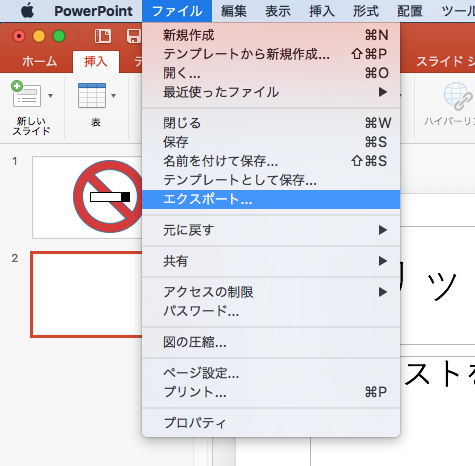Choose 新規作成 from the file menu
Image resolution: width=475 pixels, height=466 pixels.
(271, 35)
